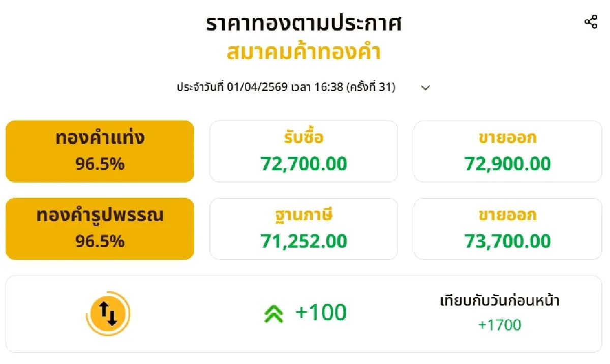Click the ฐานภาษี 71,252.00 value
This screenshot has width=610, height=364.
point(304,228)
